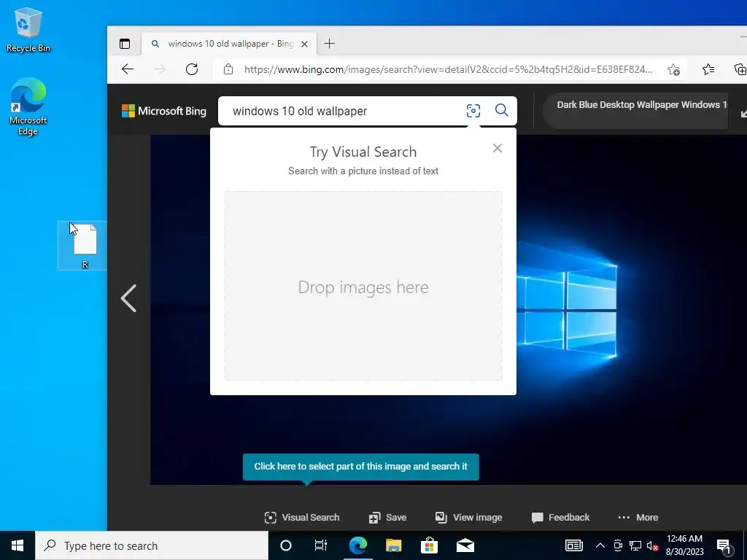The height and width of the screenshot is (560, 747).
Task: Open the Action Center notifications icon
Action: pos(724,545)
